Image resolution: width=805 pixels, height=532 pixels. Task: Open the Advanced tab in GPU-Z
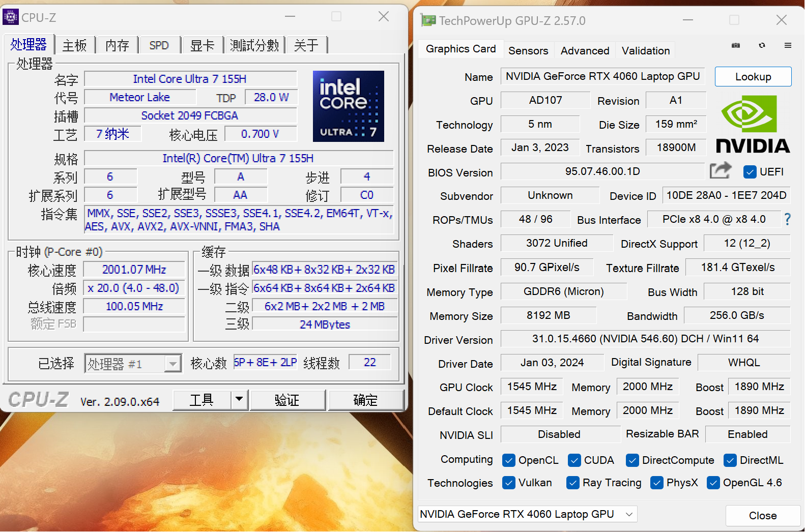(585, 51)
